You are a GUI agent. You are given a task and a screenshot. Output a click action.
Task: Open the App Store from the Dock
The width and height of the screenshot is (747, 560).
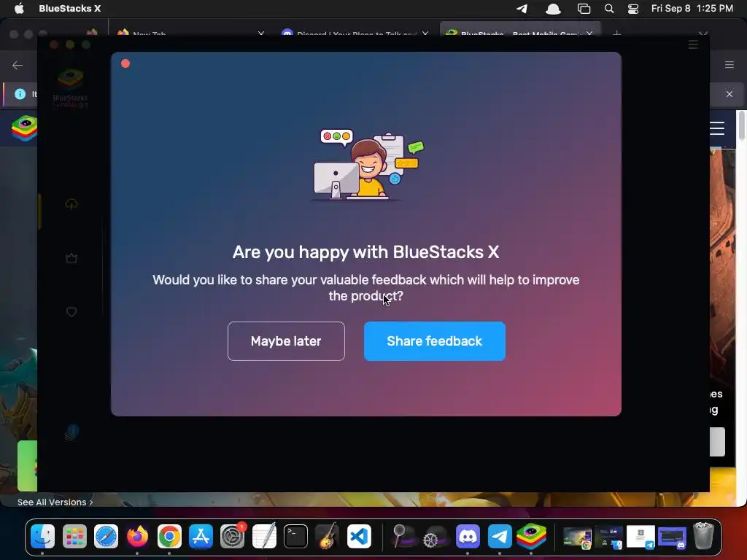[x=201, y=537]
